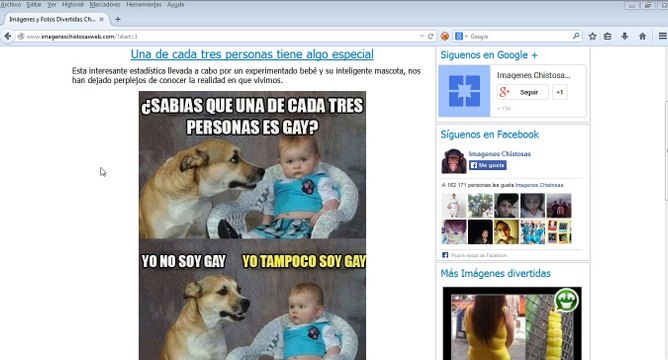Screen dimensions: 668x360
Task: Open the Ver menu
Action: [x=52, y=4]
